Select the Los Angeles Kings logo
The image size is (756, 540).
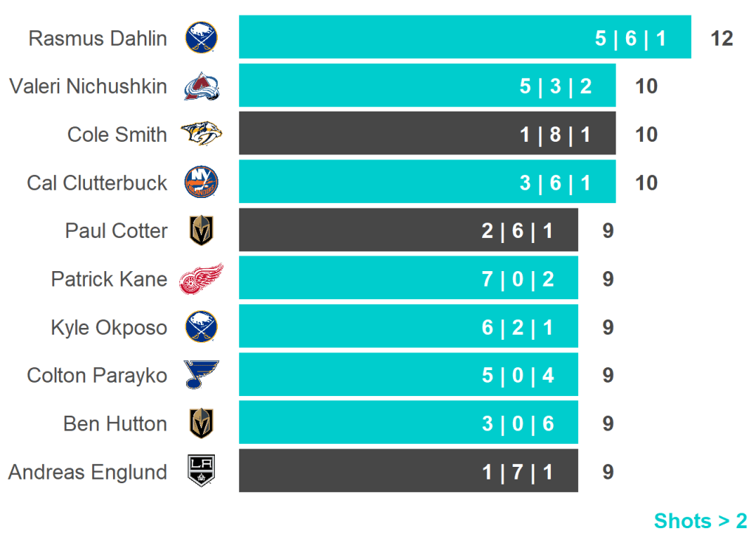[201, 472]
